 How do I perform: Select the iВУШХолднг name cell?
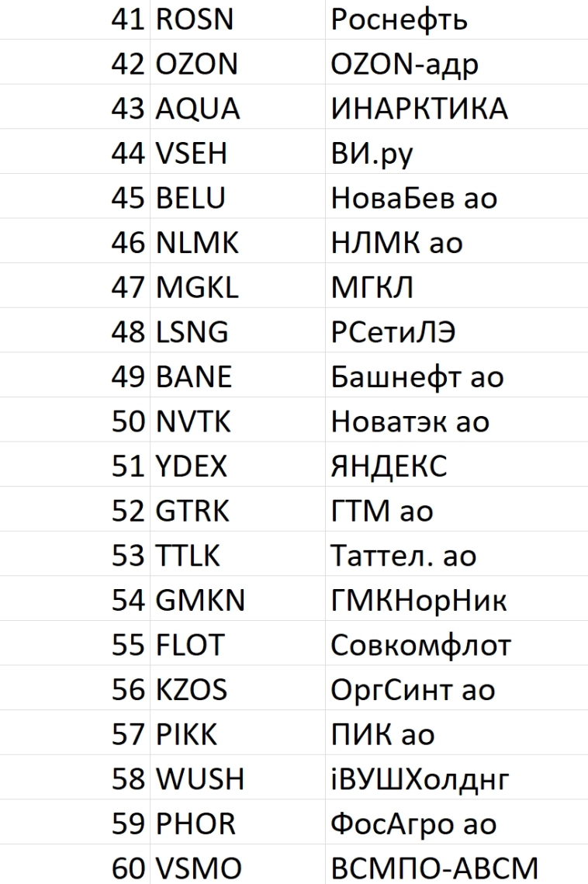(x=420, y=779)
